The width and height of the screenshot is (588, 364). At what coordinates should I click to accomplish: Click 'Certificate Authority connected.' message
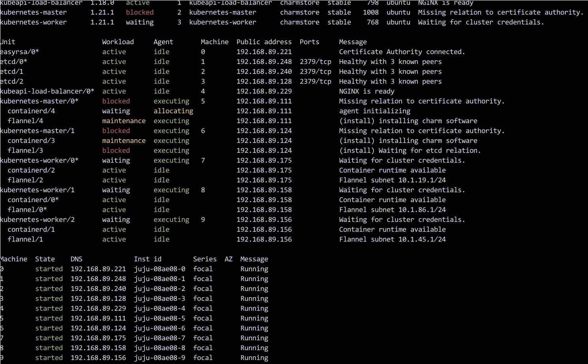(402, 52)
